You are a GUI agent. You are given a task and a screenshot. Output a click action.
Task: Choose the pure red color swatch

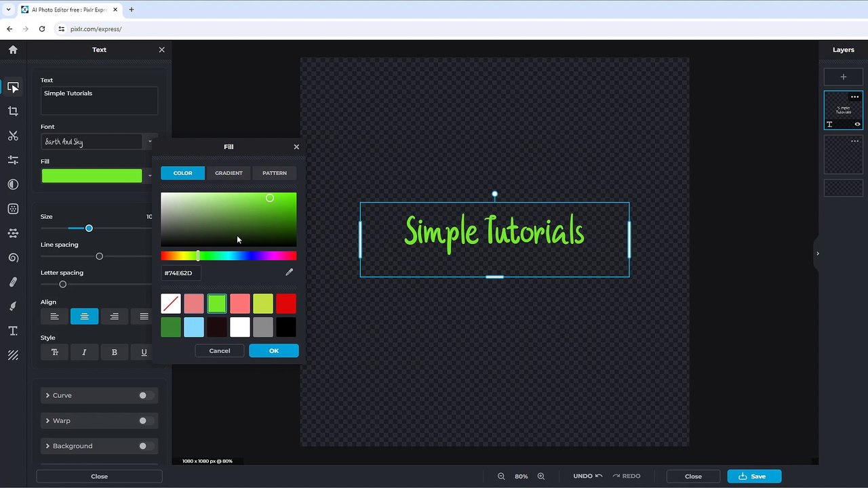286,304
